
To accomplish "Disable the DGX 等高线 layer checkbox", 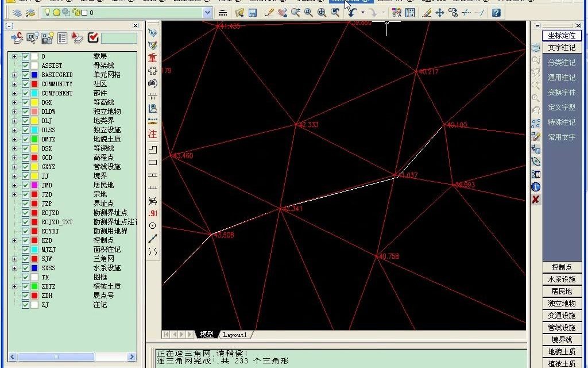I will coord(25,102).
